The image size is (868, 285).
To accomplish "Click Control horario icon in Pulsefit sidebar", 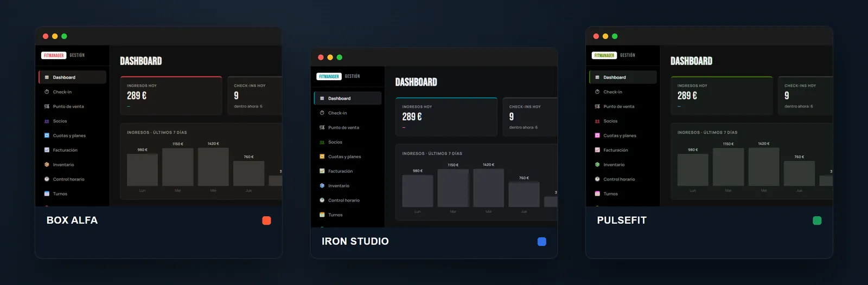I will (597, 179).
